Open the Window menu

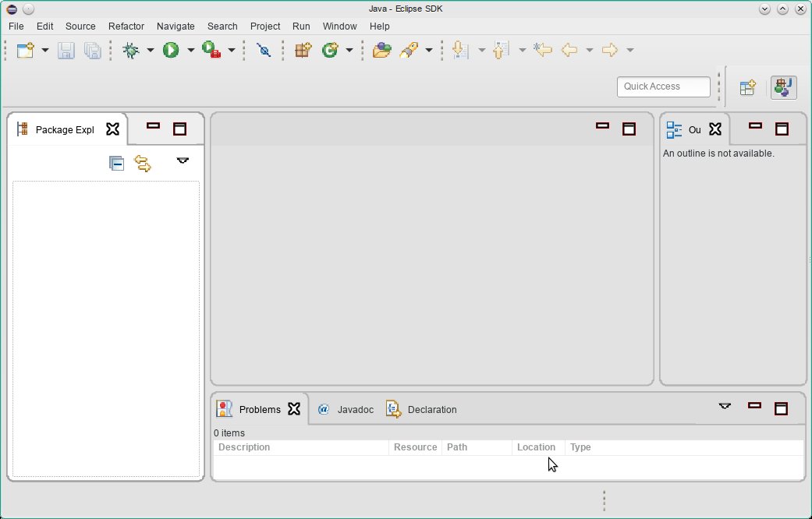340,26
